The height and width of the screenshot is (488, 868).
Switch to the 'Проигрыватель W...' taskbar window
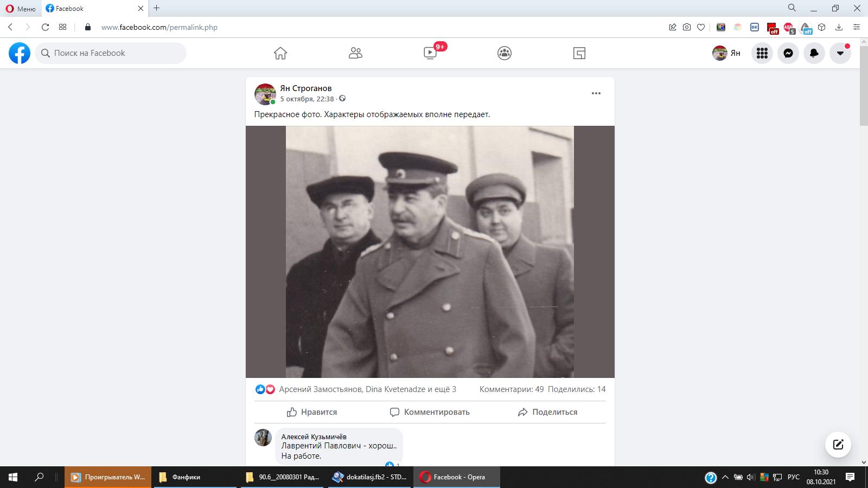(108, 477)
